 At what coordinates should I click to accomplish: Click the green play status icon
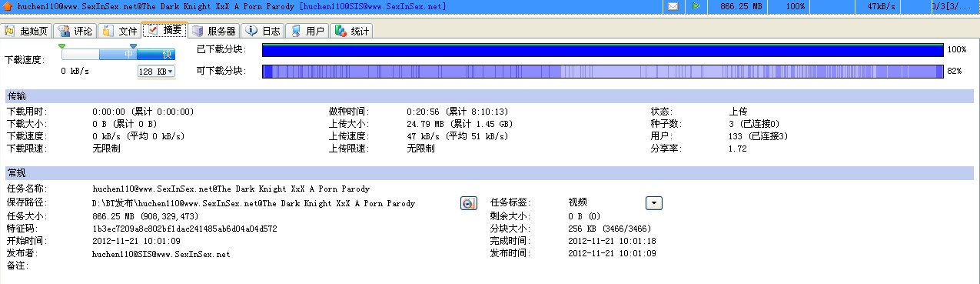point(696,6)
